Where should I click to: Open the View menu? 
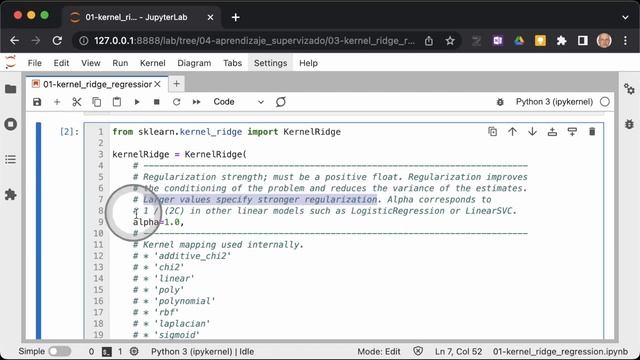(91, 63)
